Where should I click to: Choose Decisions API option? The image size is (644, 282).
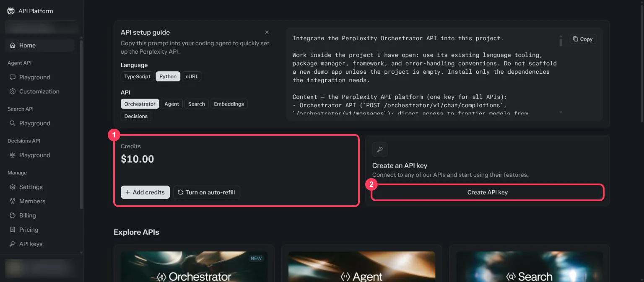[x=136, y=116]
